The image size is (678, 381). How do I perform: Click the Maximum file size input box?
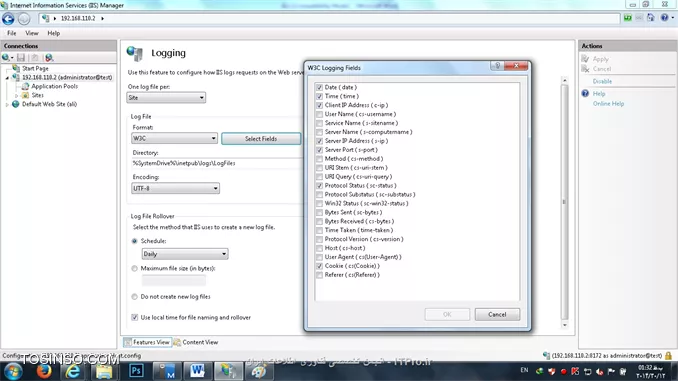pyautogui.click(x=174, y=281)
